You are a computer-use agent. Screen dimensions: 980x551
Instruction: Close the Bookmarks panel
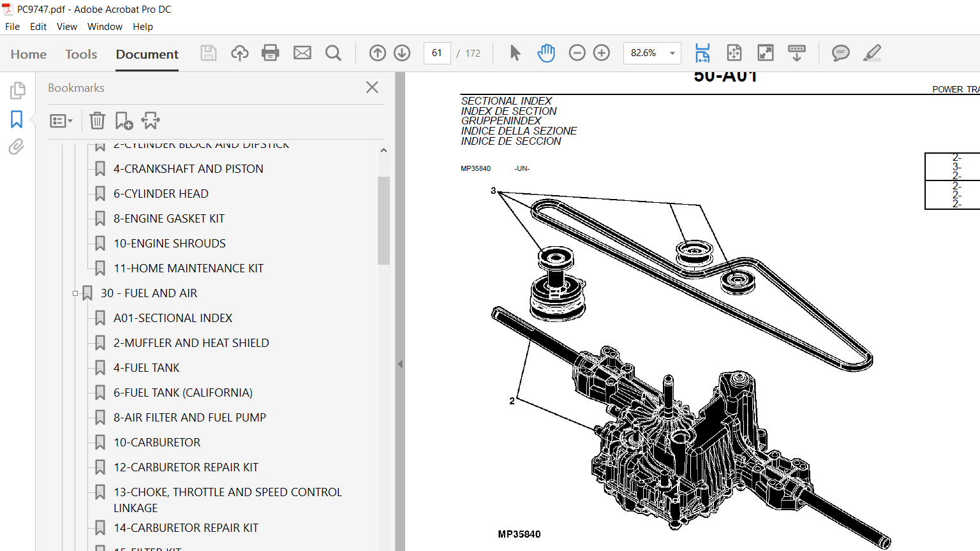pos(373,87)
